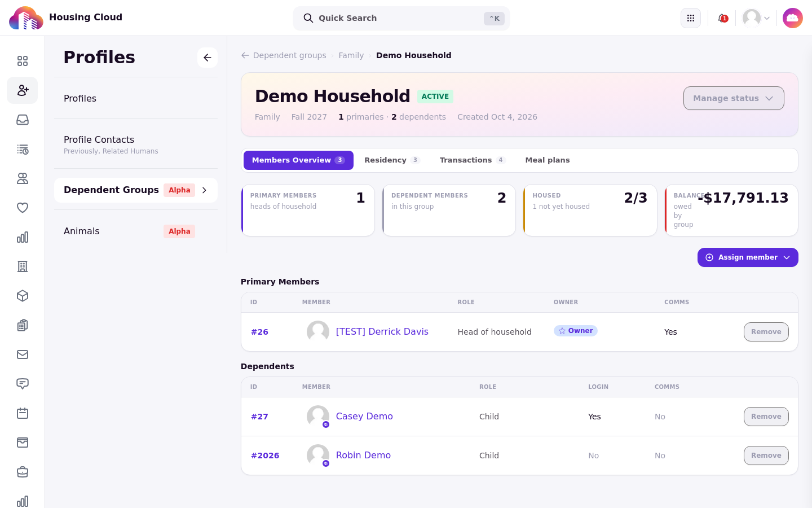The height and width of the screenshot is (508, 812).
Task: Open the Family breadcrumb link
Action: tap(351, 55)
